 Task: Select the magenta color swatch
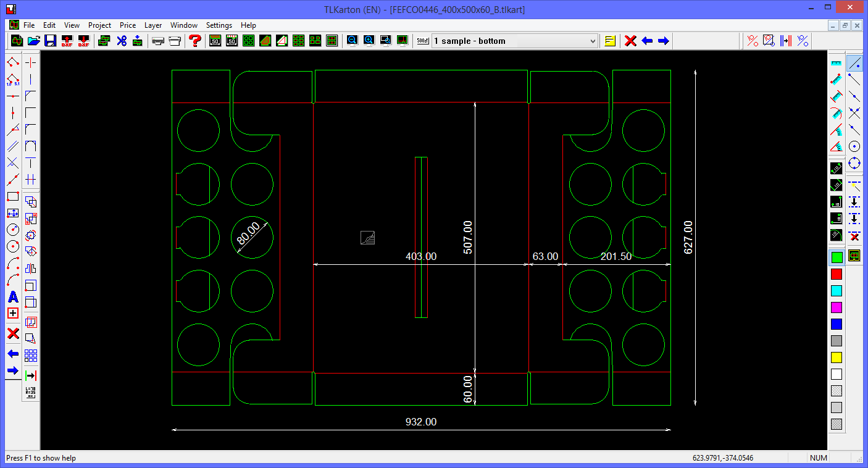click(837, 307)
